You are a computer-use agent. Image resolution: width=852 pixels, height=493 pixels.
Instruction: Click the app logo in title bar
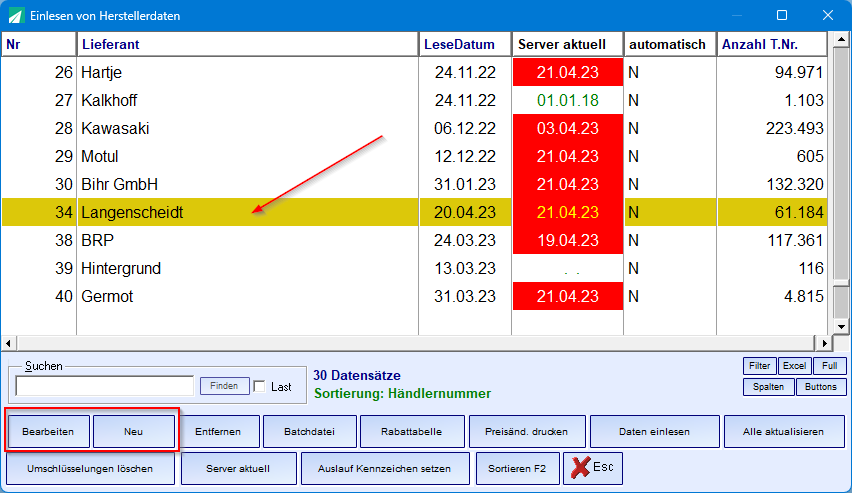(16, 16)
